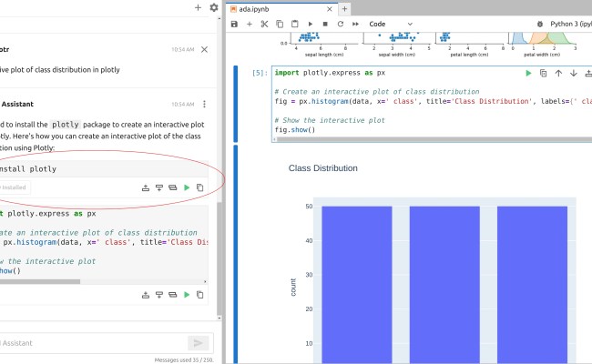This screenshot has height=364, width=592.
Task: Insert install plotly snippet as cell above
Action: [x=146, y=187]
